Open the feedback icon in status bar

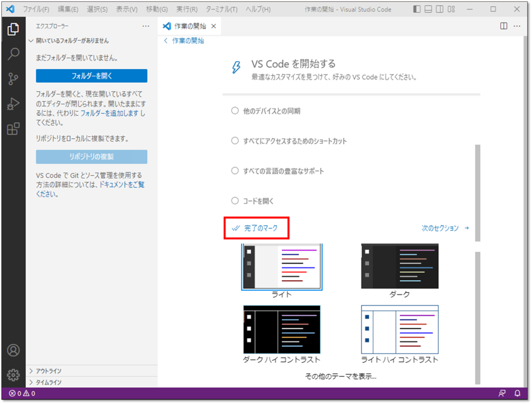click(502, 393)
